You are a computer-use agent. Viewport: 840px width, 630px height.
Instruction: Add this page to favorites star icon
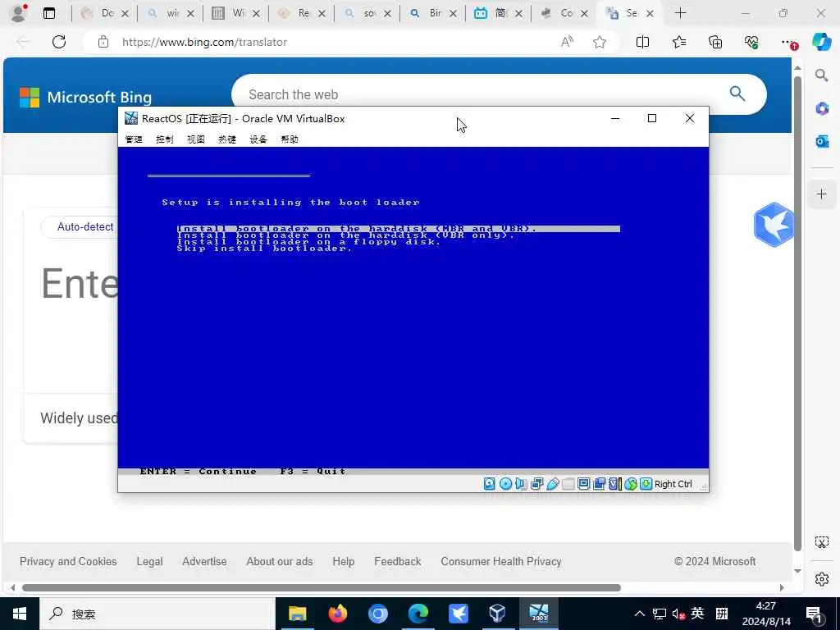pos(600,42)
